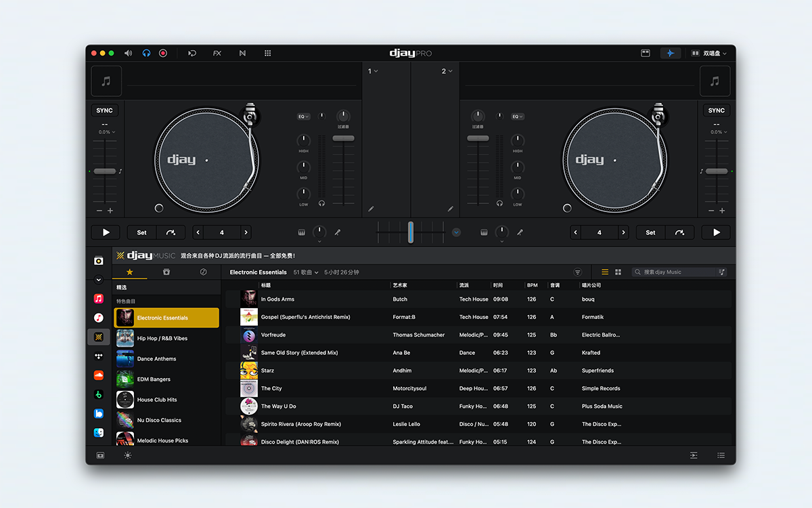Image resolution: width=812 pixels, height=508 pixels.
Task: Click the left deck jump-to-cue arrow button
Action: (171, 232)
